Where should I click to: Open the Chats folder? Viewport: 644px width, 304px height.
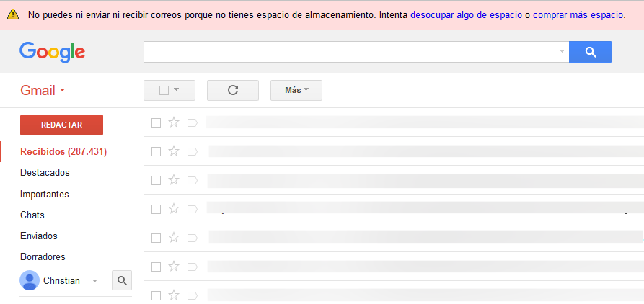pos(32,215)
